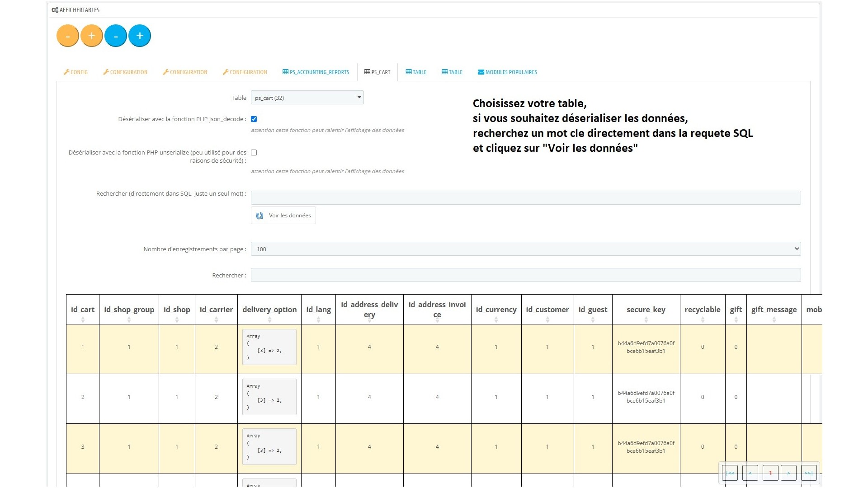Toggle the json_decode deserialize checkbox
Screen dimensions: 868x488
pyautogui.click(x=254, y=119)
